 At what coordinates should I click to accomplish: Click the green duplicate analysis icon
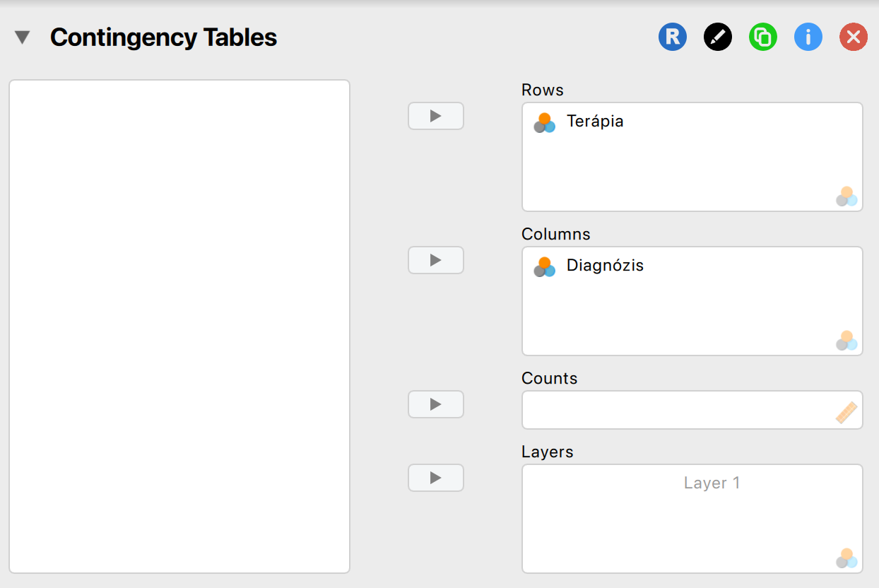(x=763, y=37)
